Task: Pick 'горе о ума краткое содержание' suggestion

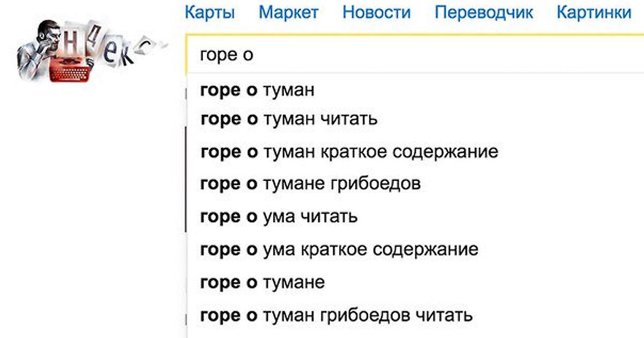Action: pos(339,249)
